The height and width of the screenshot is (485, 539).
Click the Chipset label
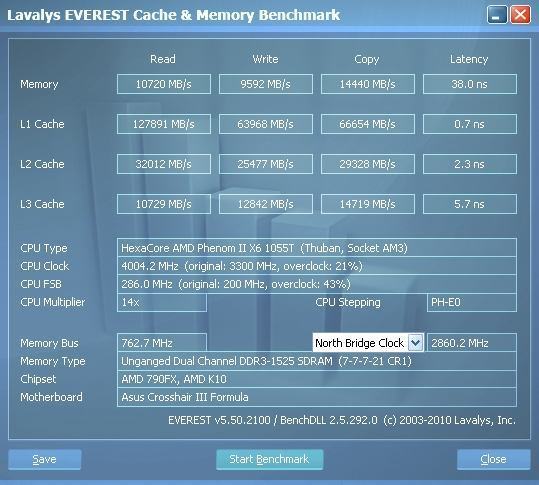pos(38,379)
